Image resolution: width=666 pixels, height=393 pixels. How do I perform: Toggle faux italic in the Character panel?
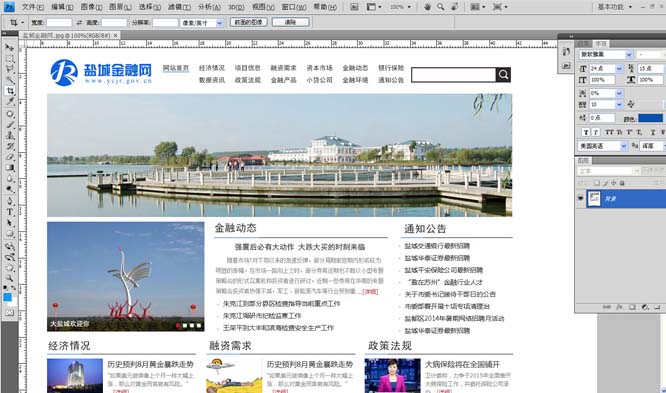595,132
